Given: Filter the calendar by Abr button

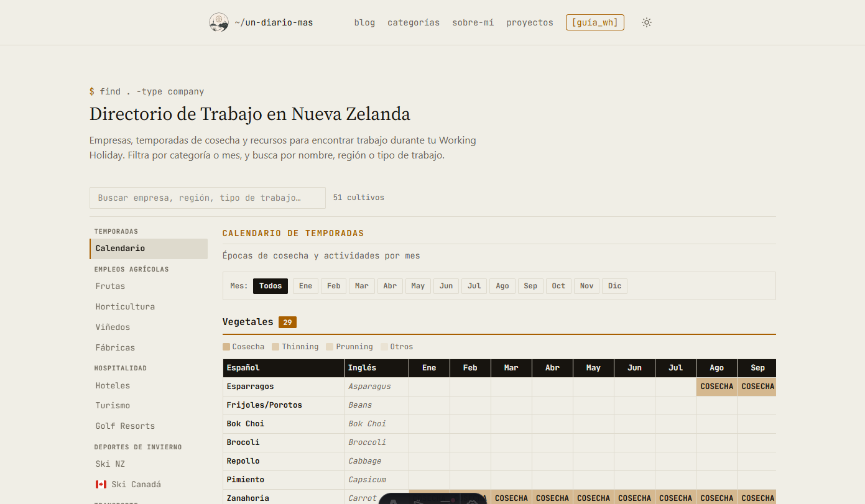Looking at the screenshot, I should tap(390, 286).
